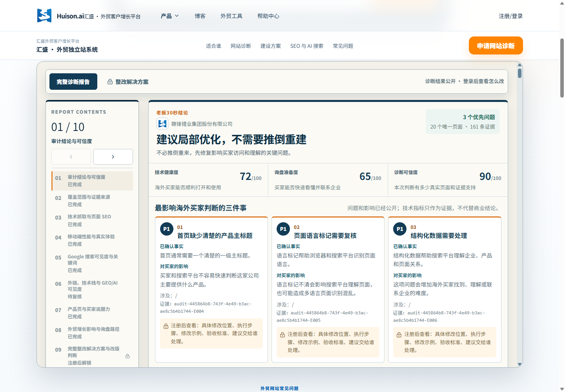
Task: Click the lock icon in card 03 registration notice
Action: [399, 335]
